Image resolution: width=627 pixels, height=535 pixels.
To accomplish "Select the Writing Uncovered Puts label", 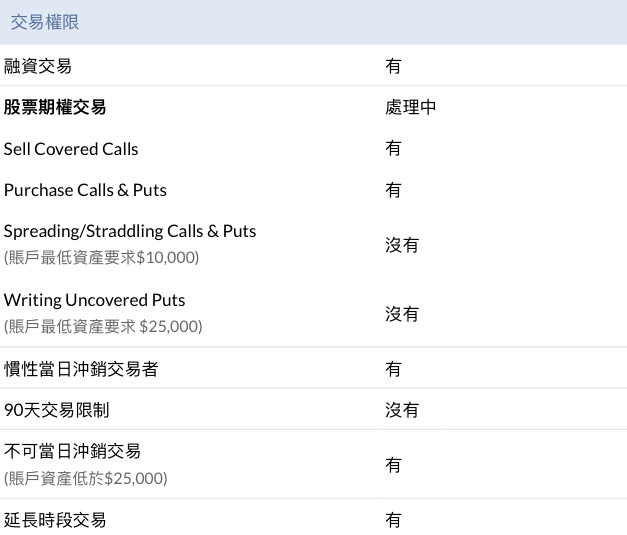I will pos(94,300).
